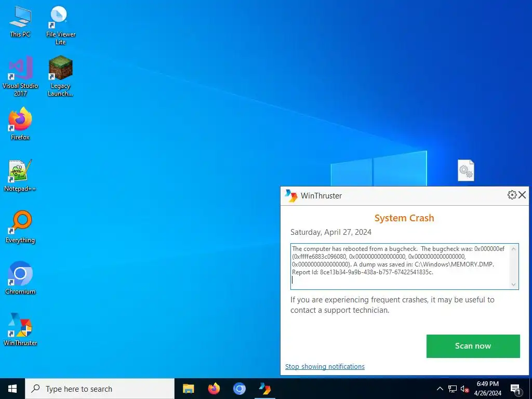The width and height of the screenshot is (532, 399).
Task: Click the text box scroll up arrow
Action: 514,249
